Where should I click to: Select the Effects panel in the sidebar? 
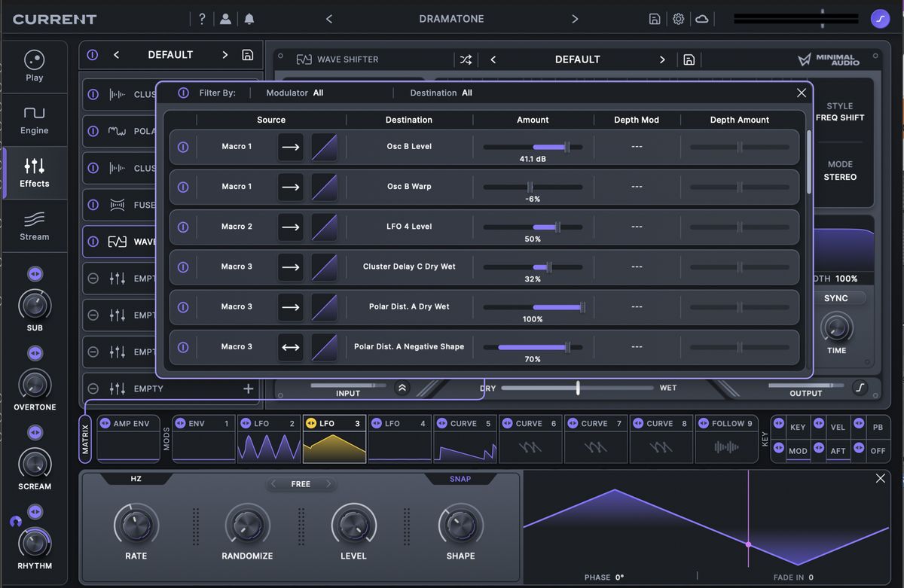[x=34, y=172]
